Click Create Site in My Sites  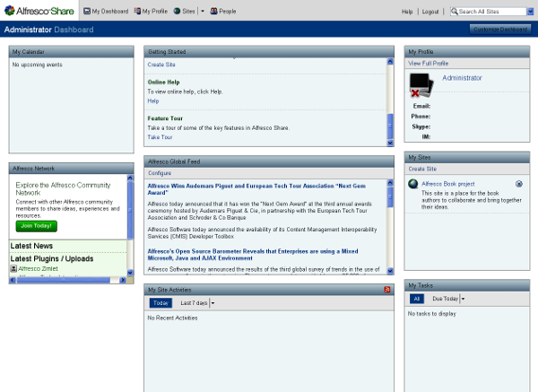point(422,169)
